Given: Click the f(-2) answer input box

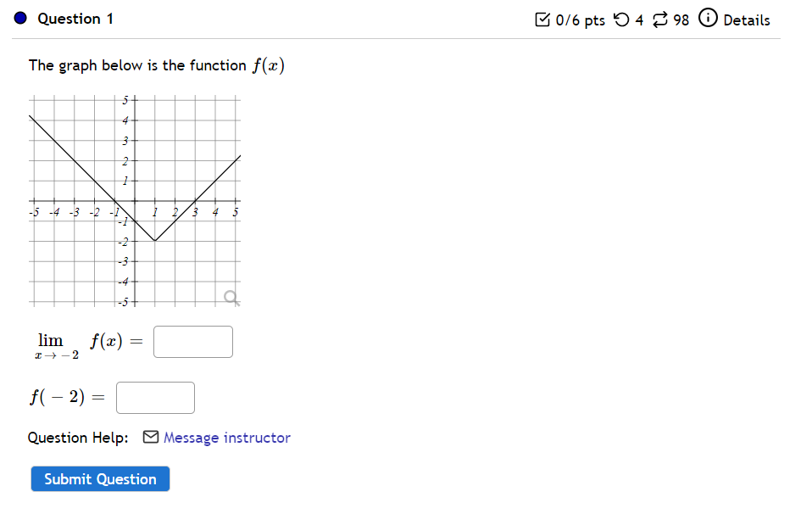Looking at the screenshot, I should [x=155, y=397].
